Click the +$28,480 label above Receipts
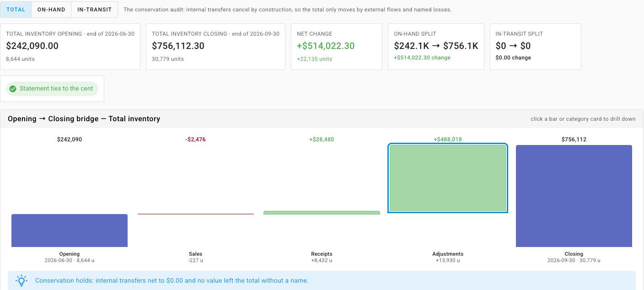644x290 pixels. click(x=322, y=140)
